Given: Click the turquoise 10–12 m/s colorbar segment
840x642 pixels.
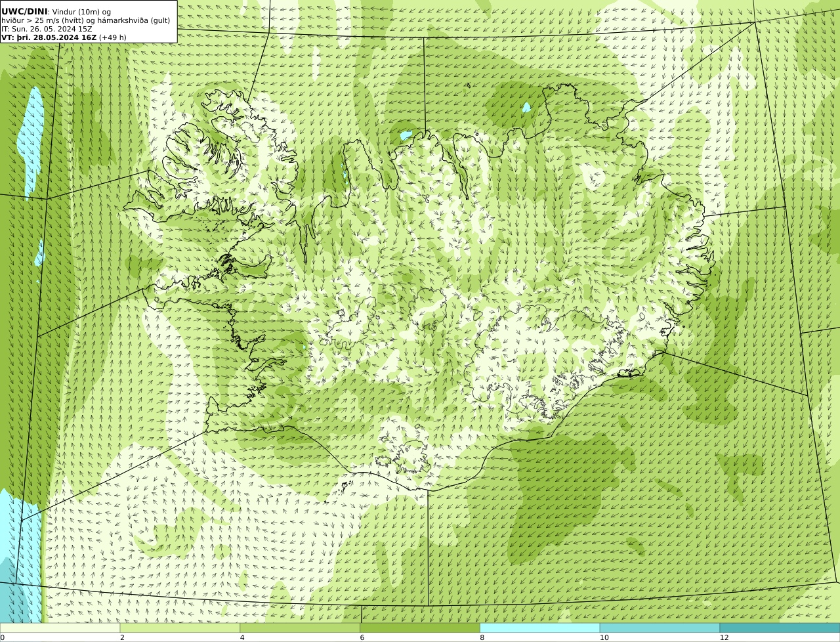Looking at the screenshot, I should pos(660,628).
